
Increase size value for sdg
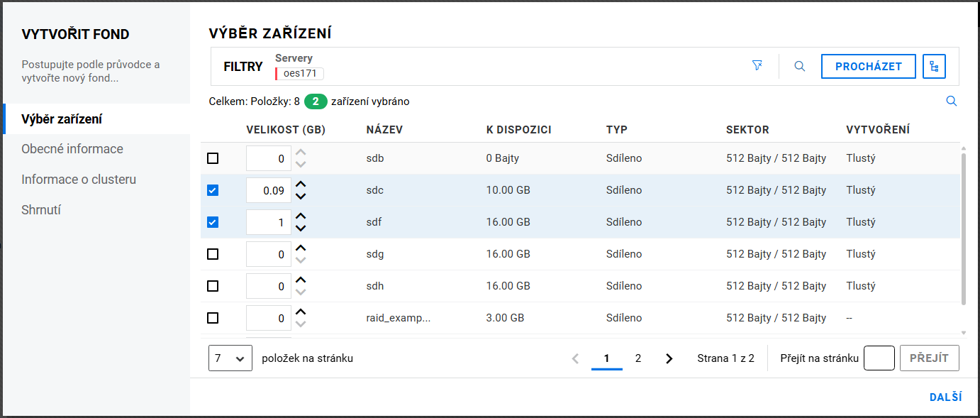pos(301,248)
